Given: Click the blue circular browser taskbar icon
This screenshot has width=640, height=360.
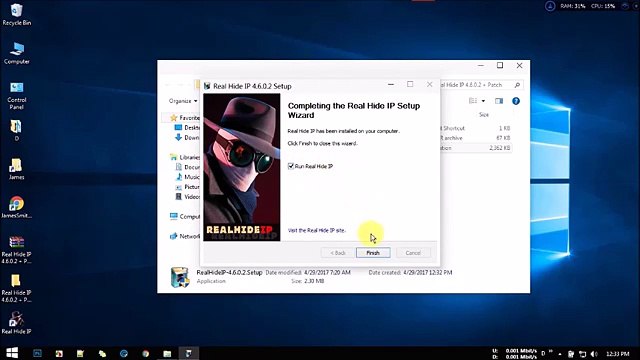Looking at the screenshot, I should (124, 353).
